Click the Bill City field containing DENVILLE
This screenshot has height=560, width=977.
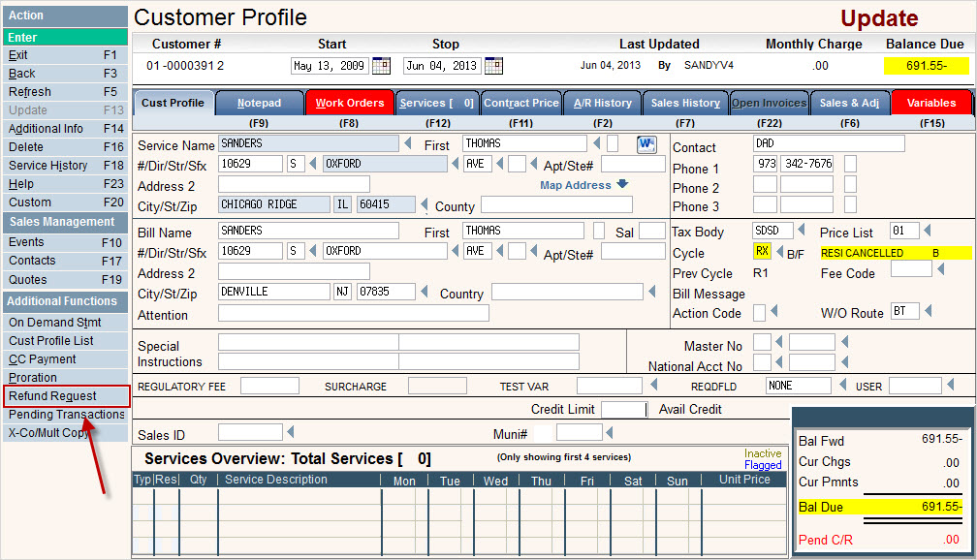coord(274,292)
